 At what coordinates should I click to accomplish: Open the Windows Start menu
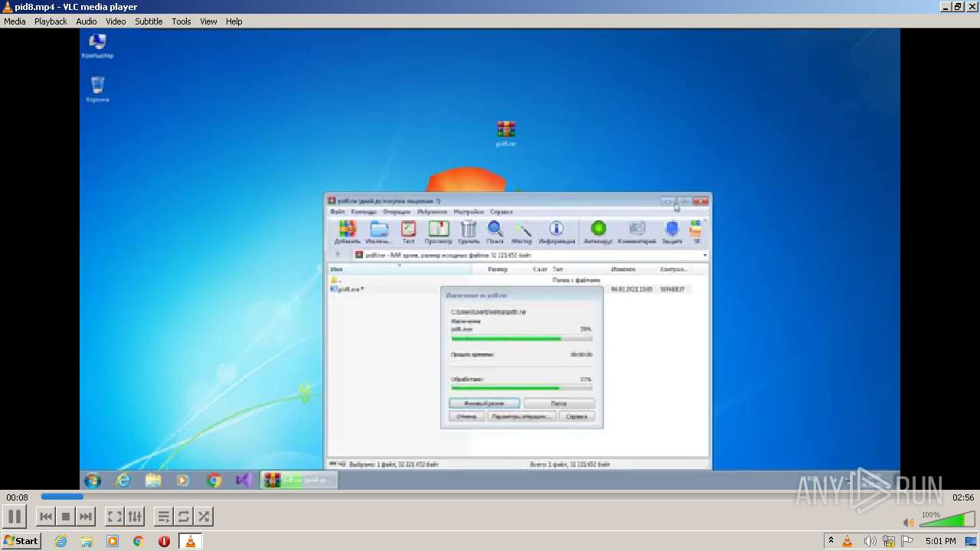21,541
